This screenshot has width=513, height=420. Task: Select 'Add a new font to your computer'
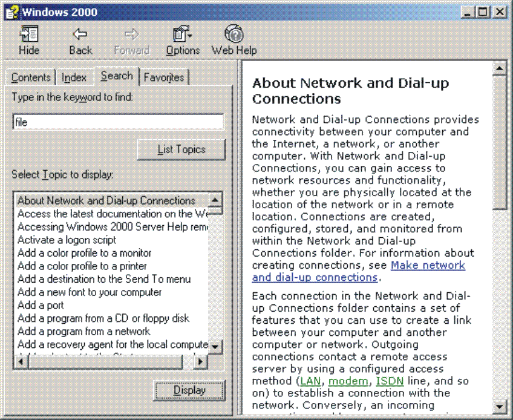(x=111, y=292)
